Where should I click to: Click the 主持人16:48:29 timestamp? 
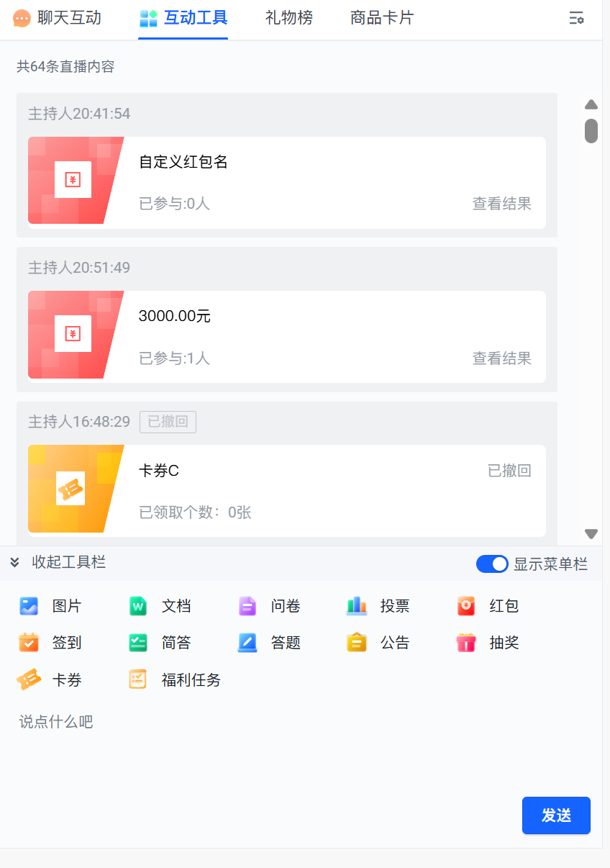tap(79, 422)
